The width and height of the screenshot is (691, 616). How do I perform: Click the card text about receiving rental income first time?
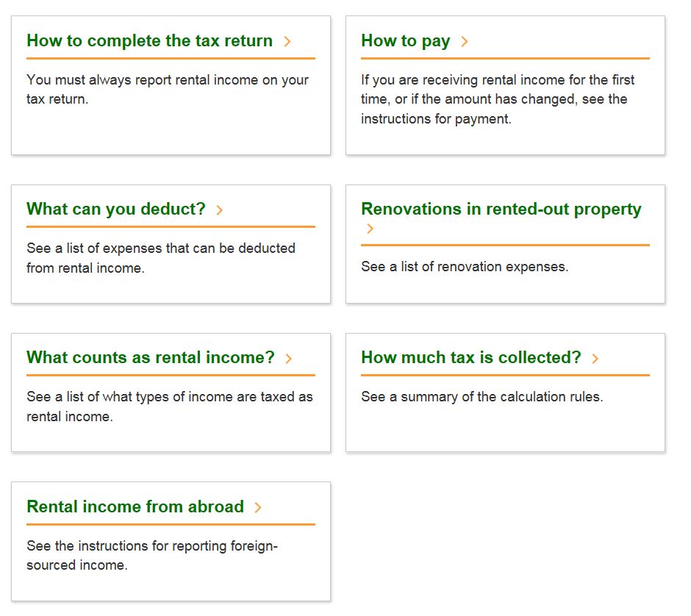pyautogui.click(x=498, y=99)
